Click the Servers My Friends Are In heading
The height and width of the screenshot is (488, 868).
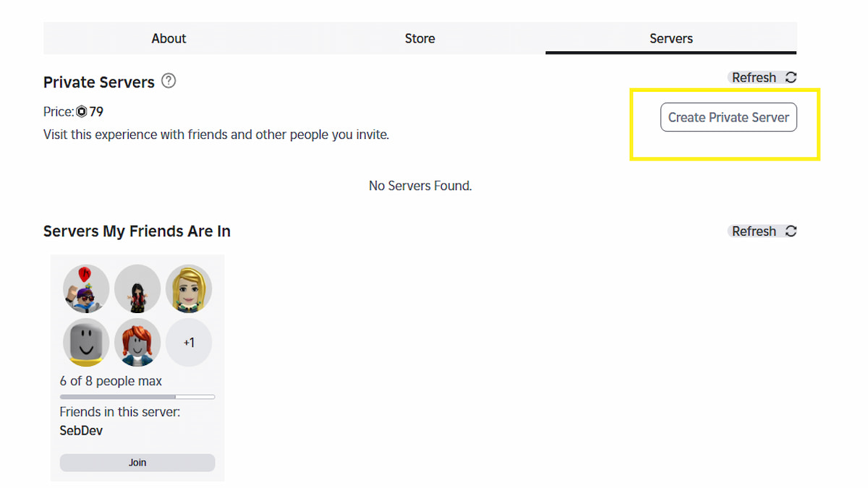[137, 231]
